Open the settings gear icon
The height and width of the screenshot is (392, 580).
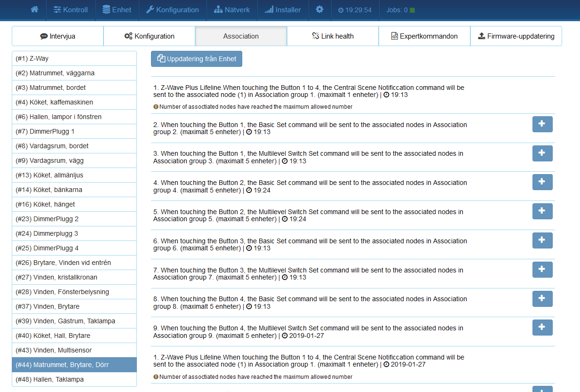[x=320, y=9]
